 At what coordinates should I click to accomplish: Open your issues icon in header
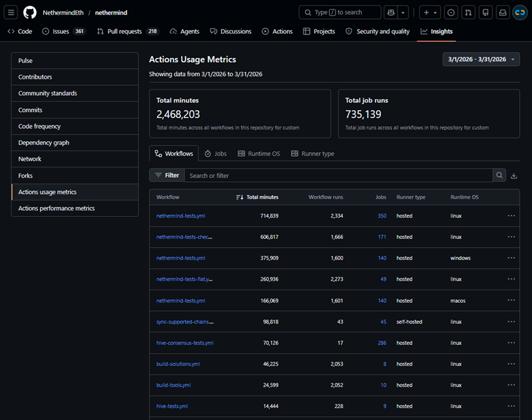pos(451,12)
